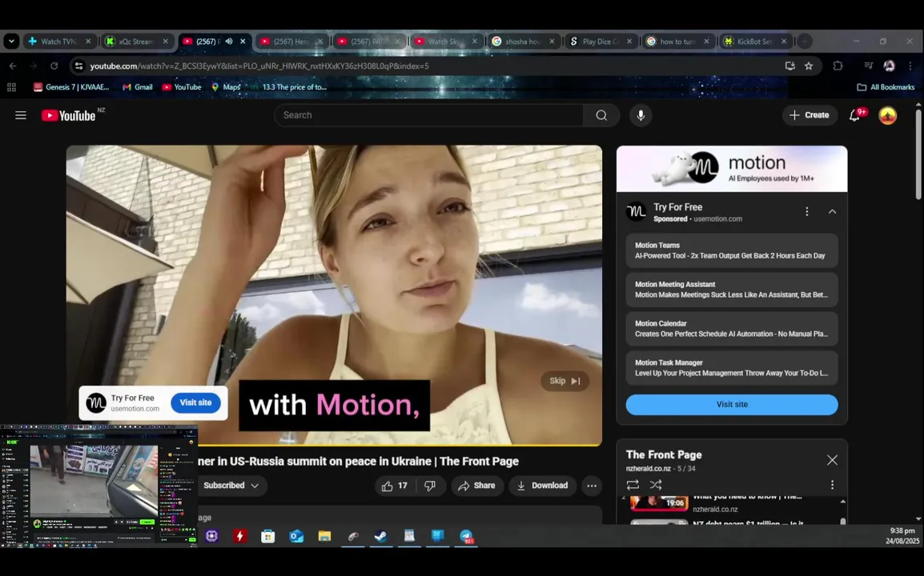Toggle shuffle playlist icon in The Front Page panel
This screenshot has width=924, height=576.
pyautogui.click(x=655, y=485)
